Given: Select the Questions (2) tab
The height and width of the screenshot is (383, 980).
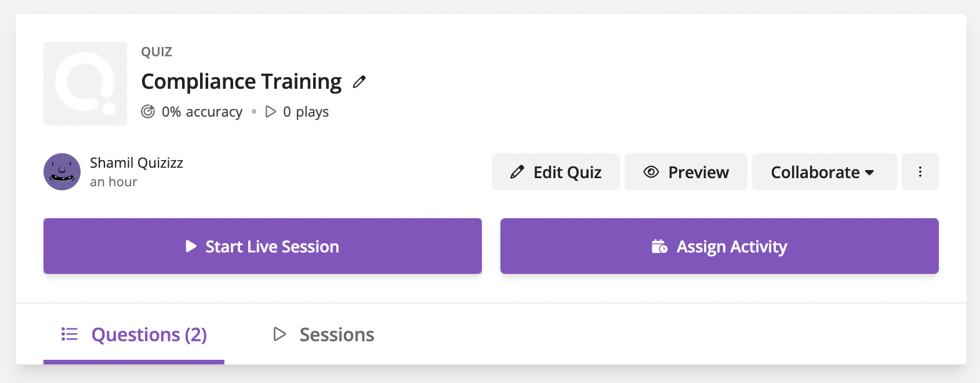Looking at the screenshot, I should (x=134, y=335).
